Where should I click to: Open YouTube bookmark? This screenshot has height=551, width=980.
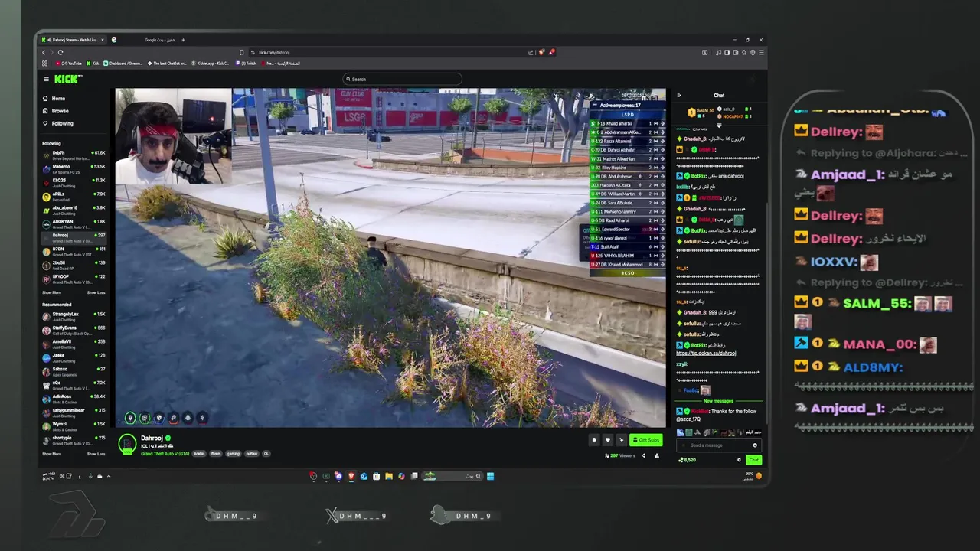69,64
